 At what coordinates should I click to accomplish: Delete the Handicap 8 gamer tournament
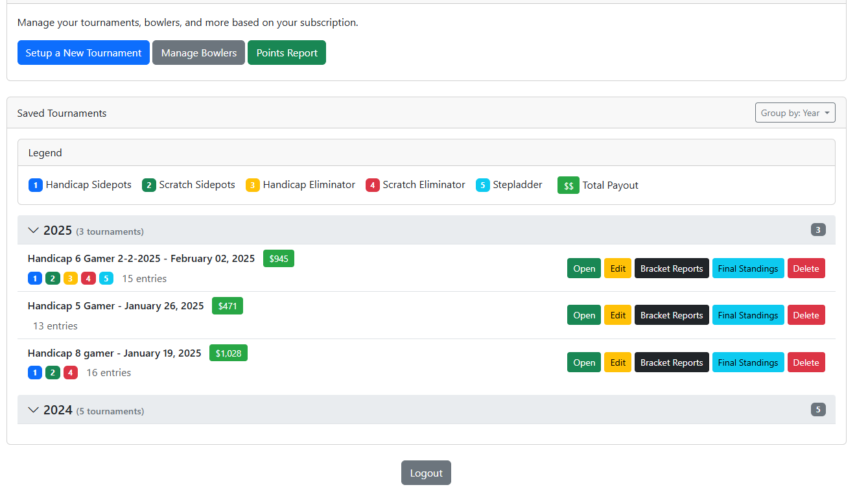click(806, 362)
